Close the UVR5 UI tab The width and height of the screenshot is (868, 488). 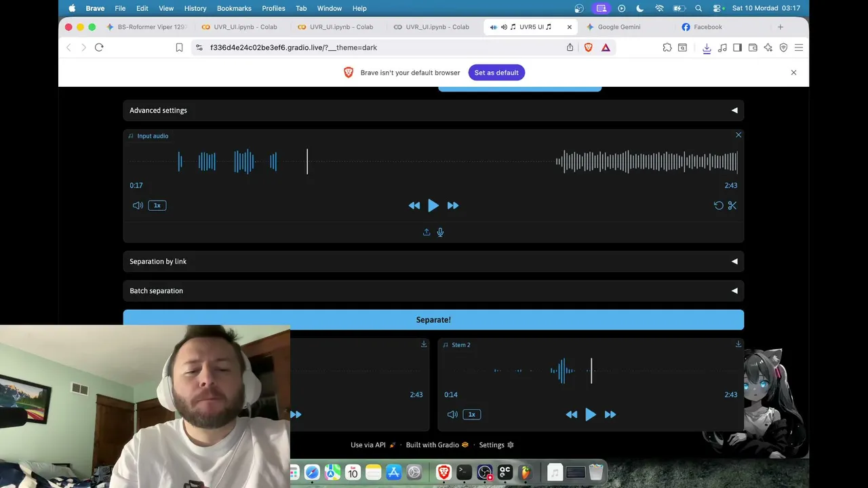coord(570,27)
